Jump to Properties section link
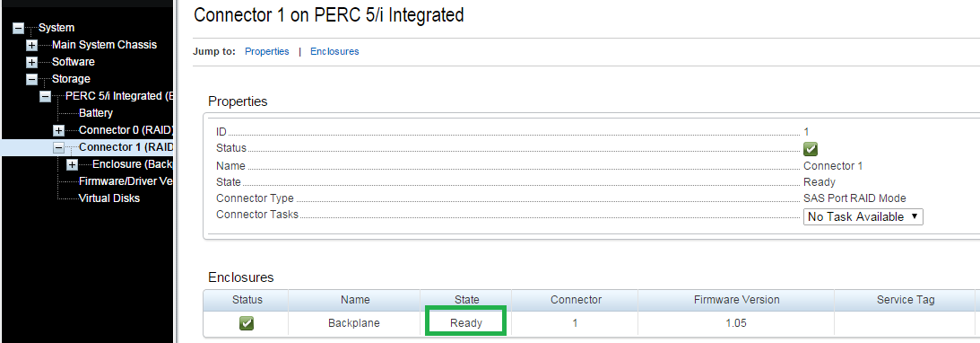Image resolution: width=980 pixels, height=343 pixels. click(x=267, y=51)
